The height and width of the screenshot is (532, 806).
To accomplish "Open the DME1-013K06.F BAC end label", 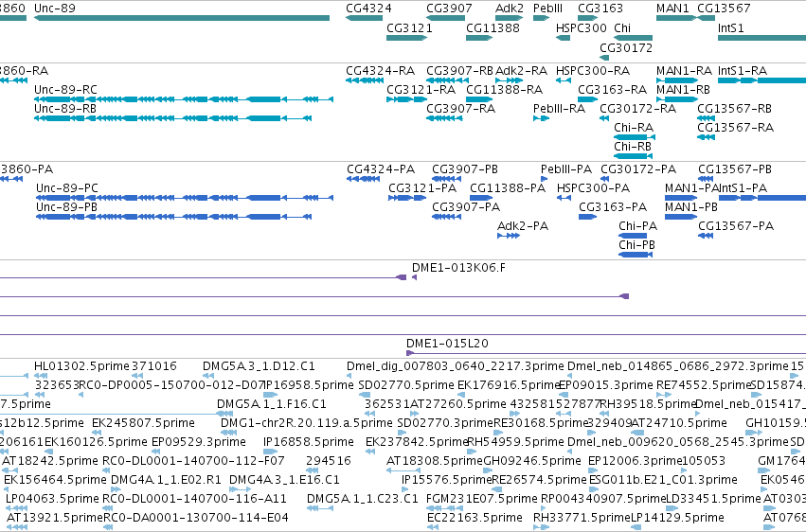I will click(458, 268).
